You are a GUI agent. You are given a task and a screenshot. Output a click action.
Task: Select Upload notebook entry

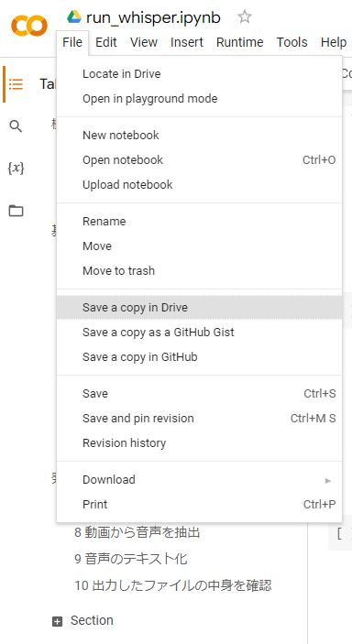[x=200, y=184]
